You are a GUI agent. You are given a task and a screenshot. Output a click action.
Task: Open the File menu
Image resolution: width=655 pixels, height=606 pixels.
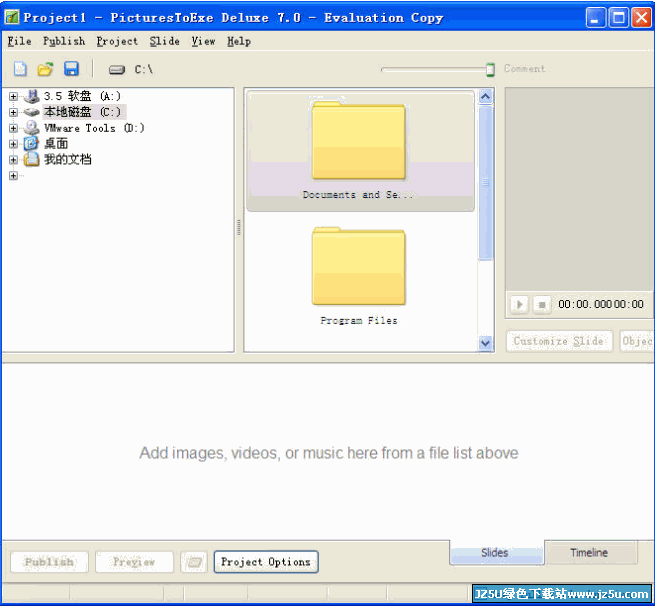(19, 41)
